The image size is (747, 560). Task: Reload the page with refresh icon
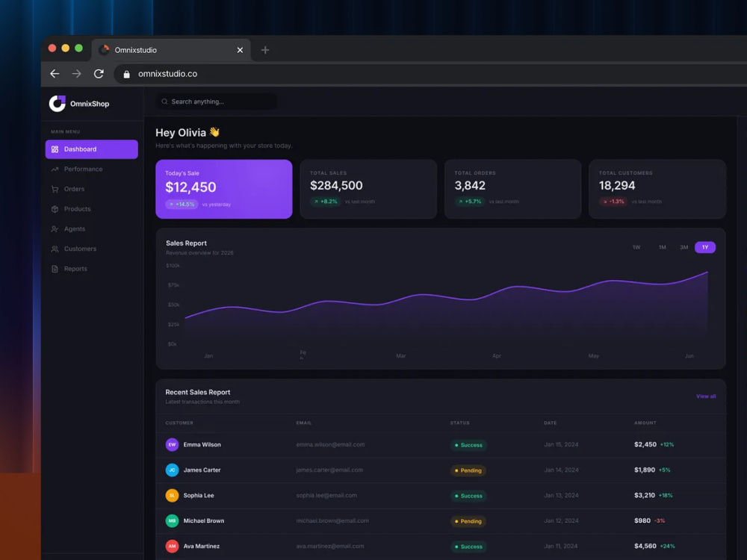coord(99,74)
